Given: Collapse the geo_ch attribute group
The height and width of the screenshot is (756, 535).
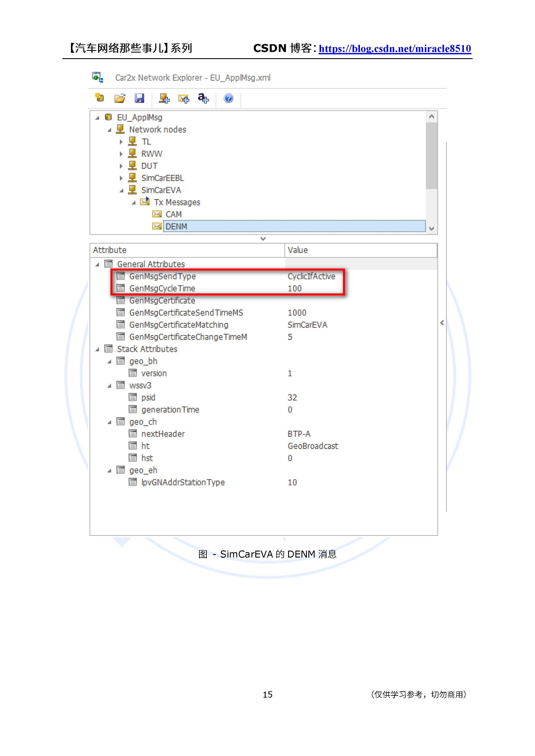Looking at the screenshot, I should [x=109, y=422].
